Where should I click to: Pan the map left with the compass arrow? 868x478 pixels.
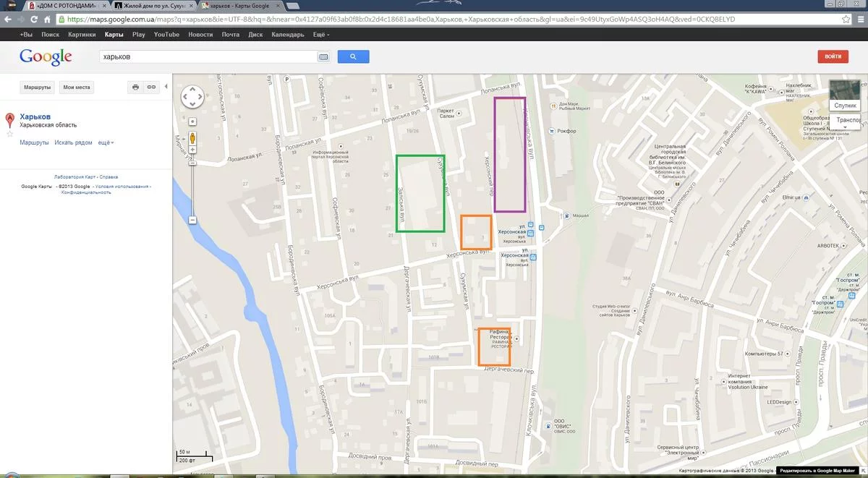[x=185, y=97]
